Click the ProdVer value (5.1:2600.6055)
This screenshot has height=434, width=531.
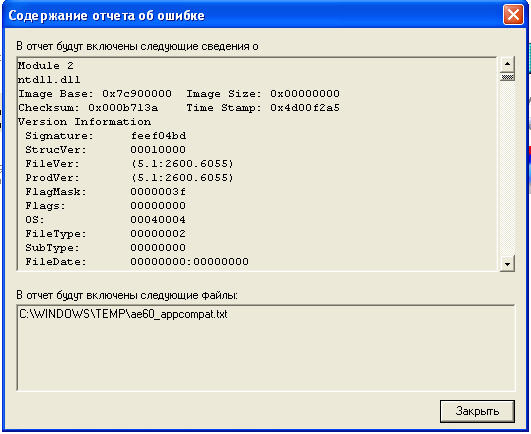tap(182, 178)
